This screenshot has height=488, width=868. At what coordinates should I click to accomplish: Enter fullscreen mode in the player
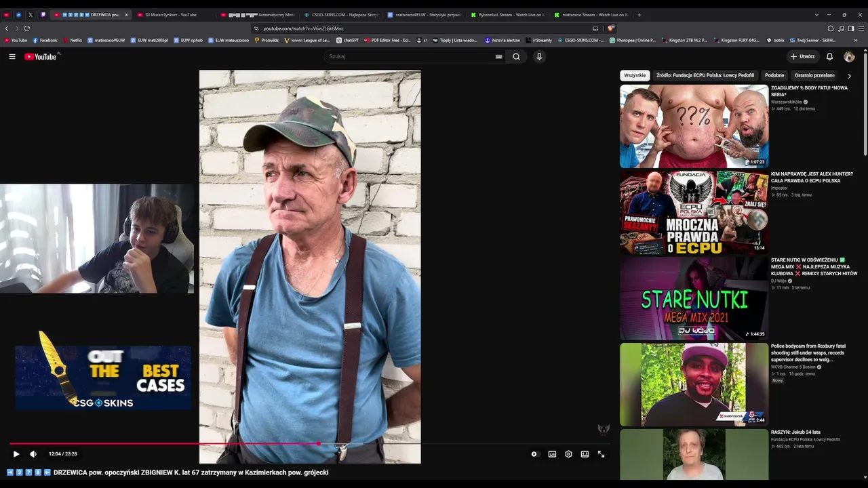(601, 454)
